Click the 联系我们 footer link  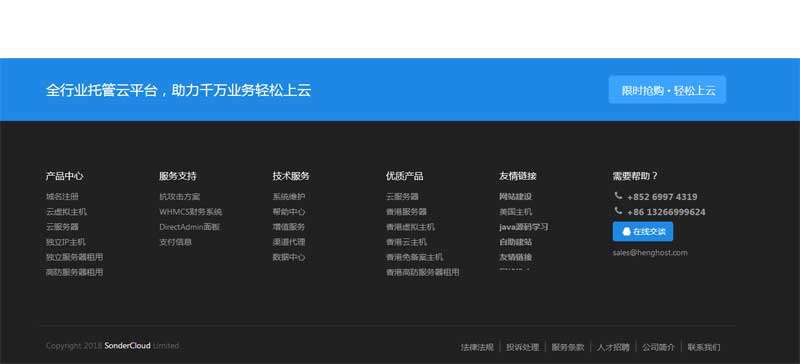(x=704, y=347)
